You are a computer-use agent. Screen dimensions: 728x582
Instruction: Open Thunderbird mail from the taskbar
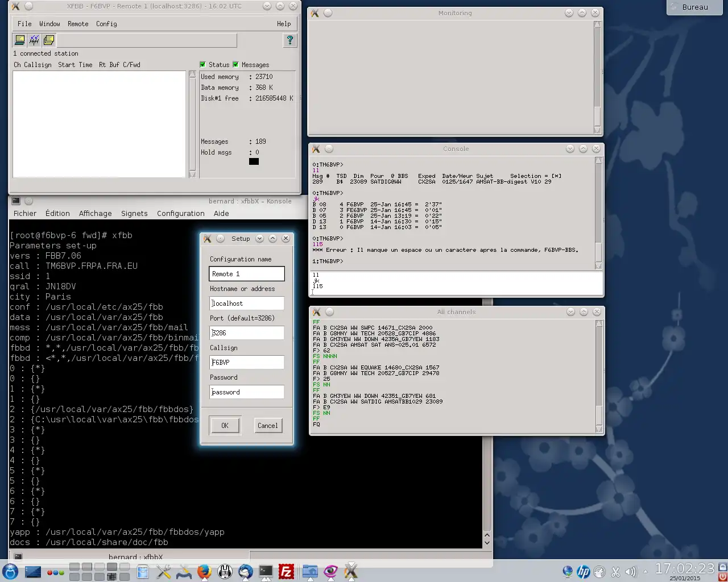[x=246, y=571]
